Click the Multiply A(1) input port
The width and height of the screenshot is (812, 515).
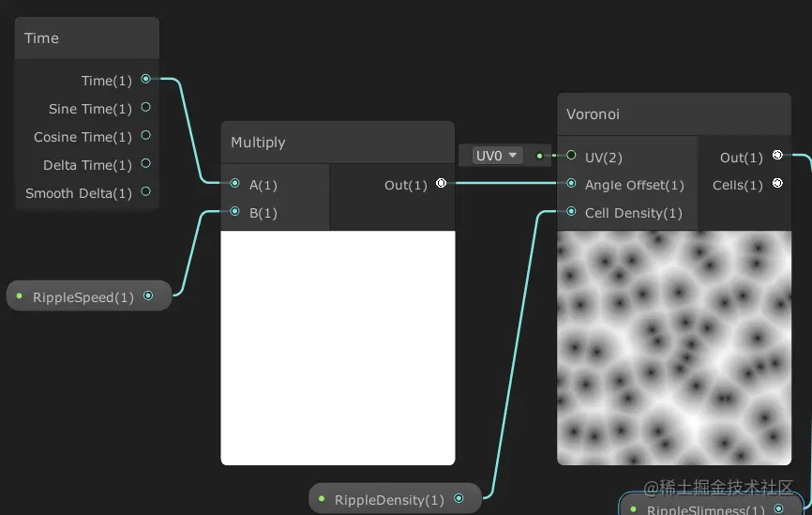pos(234,183)
